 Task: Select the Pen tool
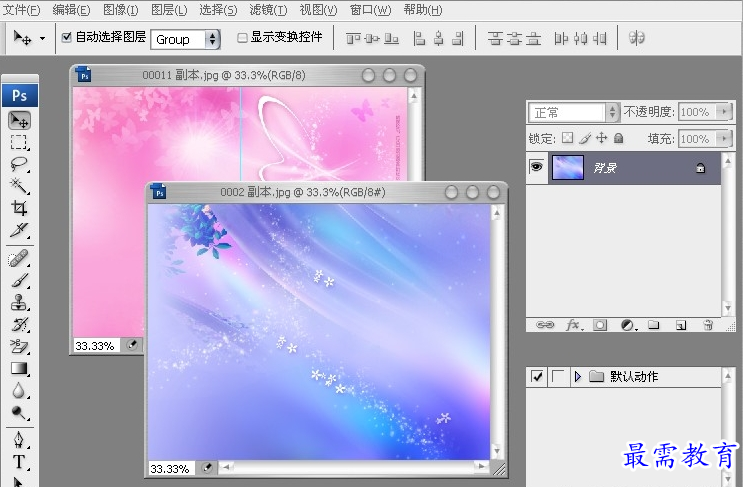19,440
